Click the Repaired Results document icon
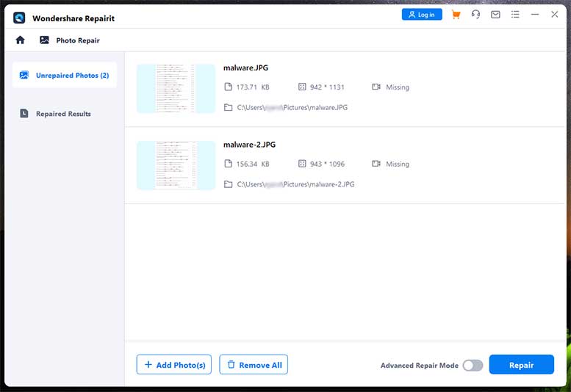Screen dimensions: 571x392 24,114
